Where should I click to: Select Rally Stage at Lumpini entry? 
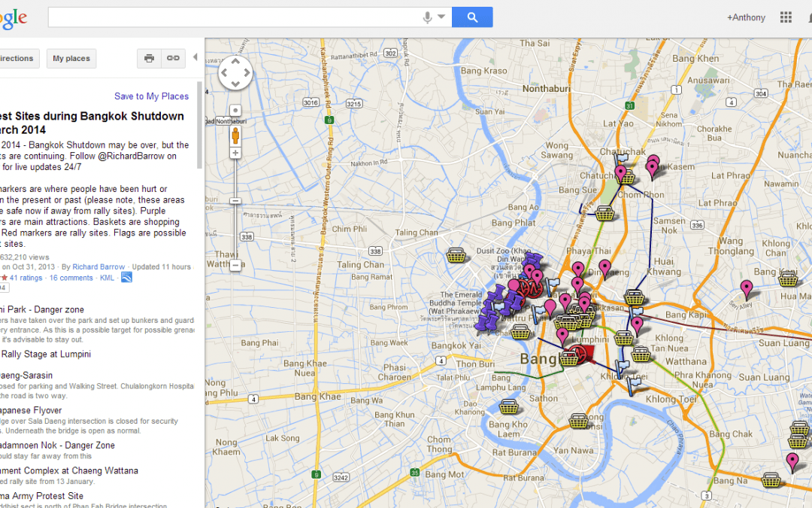(46, 354)
